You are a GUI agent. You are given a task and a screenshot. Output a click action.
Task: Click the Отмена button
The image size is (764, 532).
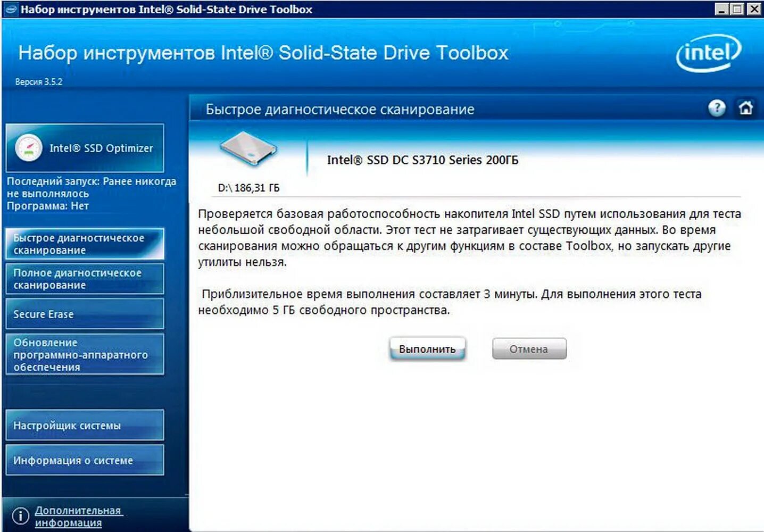pyautogui.click(x=529, y=349)
